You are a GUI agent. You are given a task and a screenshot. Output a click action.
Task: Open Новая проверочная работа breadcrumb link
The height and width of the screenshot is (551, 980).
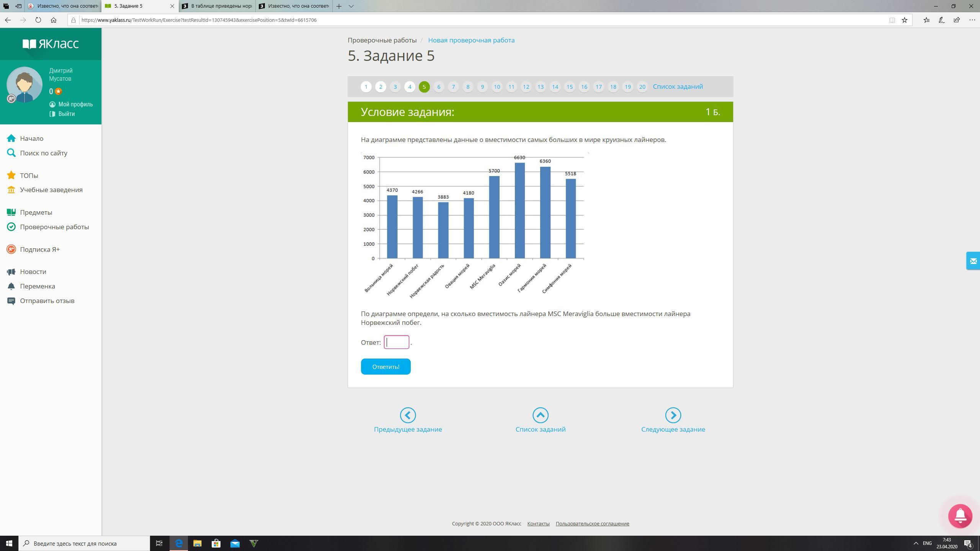click(x=471, y=40)
